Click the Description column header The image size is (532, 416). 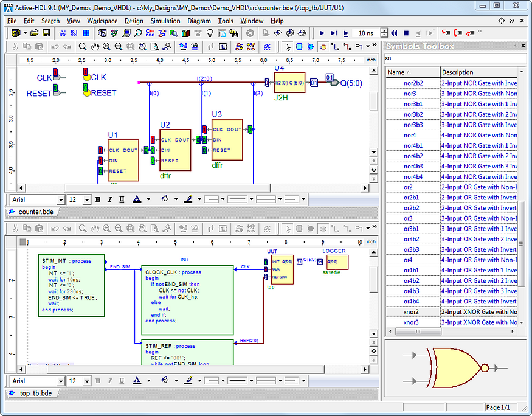click(478, 72)
